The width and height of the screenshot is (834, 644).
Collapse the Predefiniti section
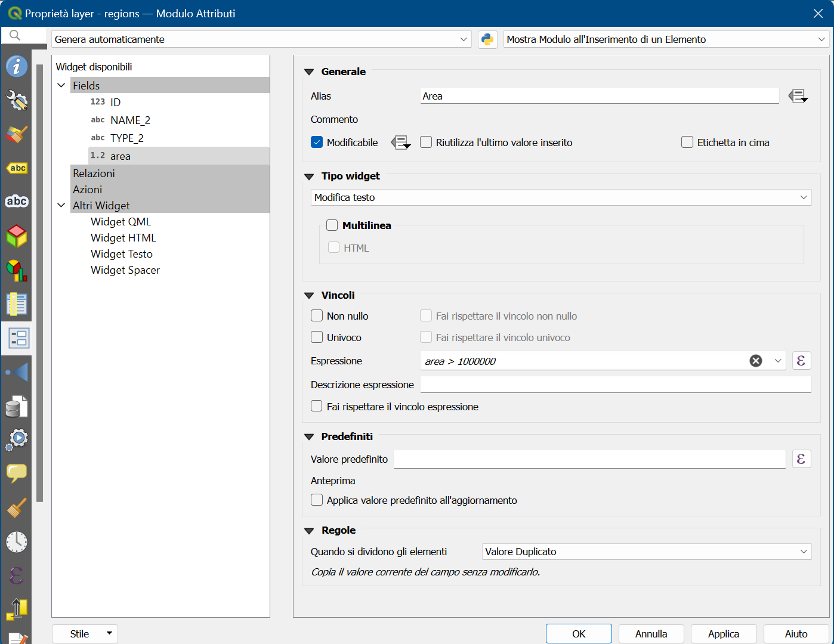309,436
